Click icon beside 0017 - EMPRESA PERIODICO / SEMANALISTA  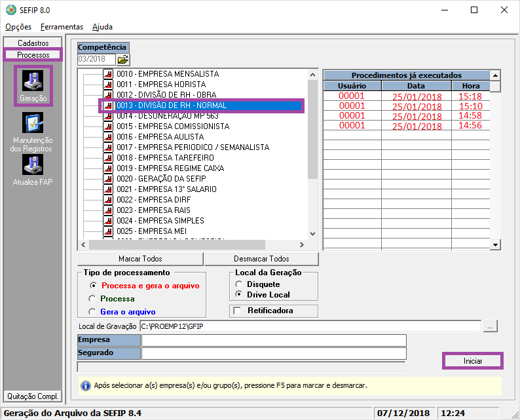[x=108, y=147]
